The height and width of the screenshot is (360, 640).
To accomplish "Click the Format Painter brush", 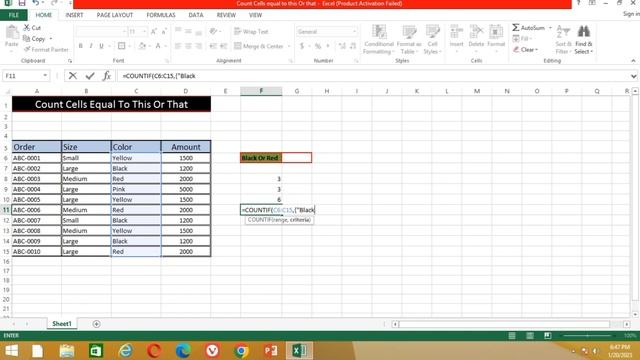I will tap(27, 49).
